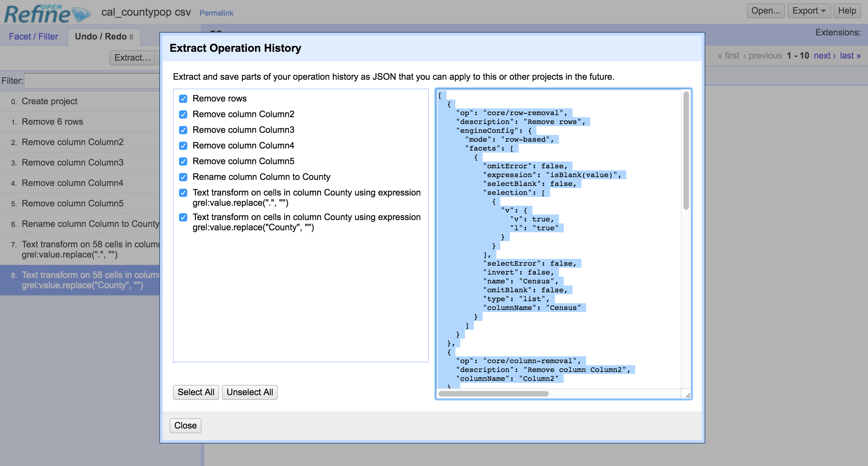This screenshot has height=466, width=868.
Task: Click the JSON vertical scrollbar thumb
Action: pos(686,150)
